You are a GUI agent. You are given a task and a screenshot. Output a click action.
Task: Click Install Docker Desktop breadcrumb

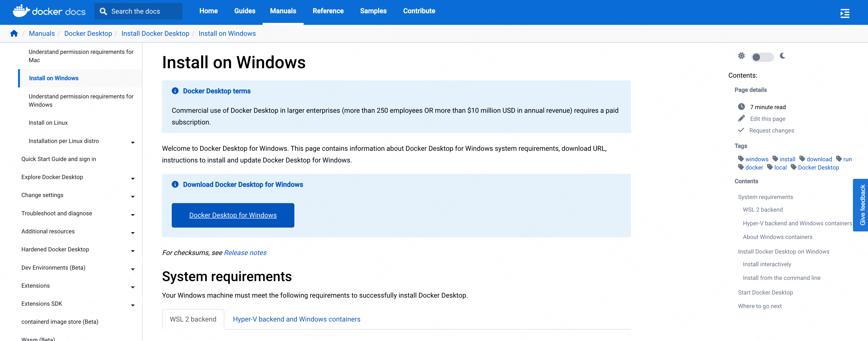pyautogui.click(x=155, y=33)
